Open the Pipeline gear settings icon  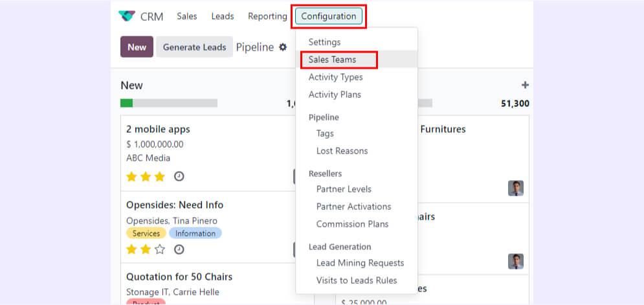283,47
